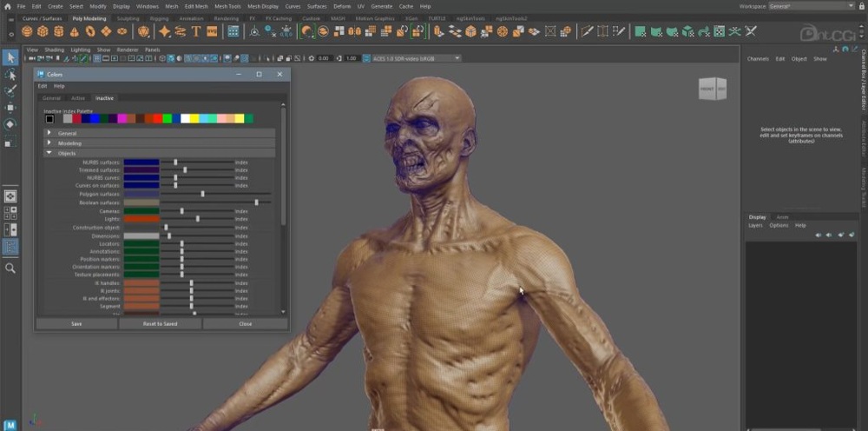Open search with the magnifier icon
The width and height of the screenshot is (868, 431).
[x=10, y=269]
